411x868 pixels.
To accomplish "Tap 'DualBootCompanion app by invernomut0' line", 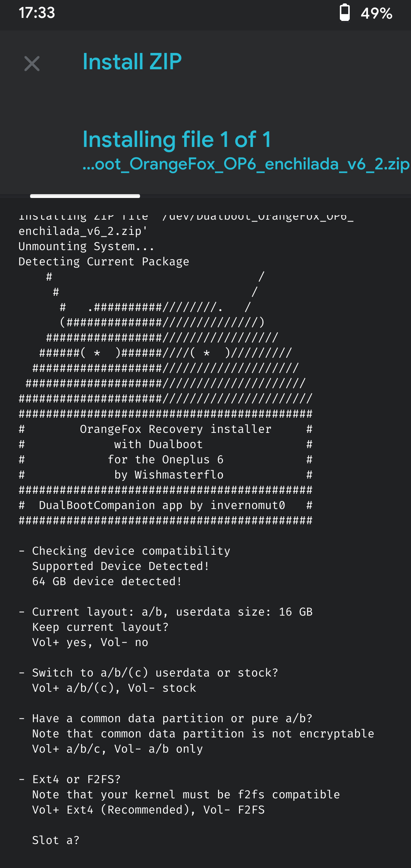I will [162, 505].
